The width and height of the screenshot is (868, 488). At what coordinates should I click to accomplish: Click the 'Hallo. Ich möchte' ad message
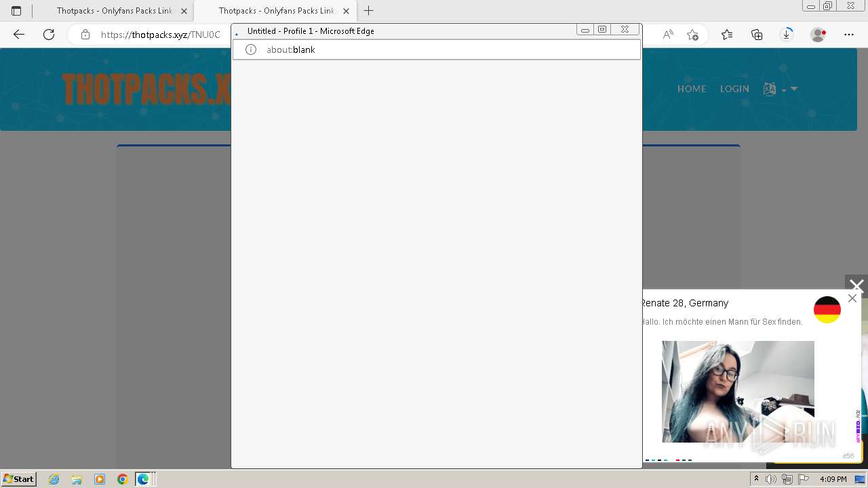click(722, 322)
